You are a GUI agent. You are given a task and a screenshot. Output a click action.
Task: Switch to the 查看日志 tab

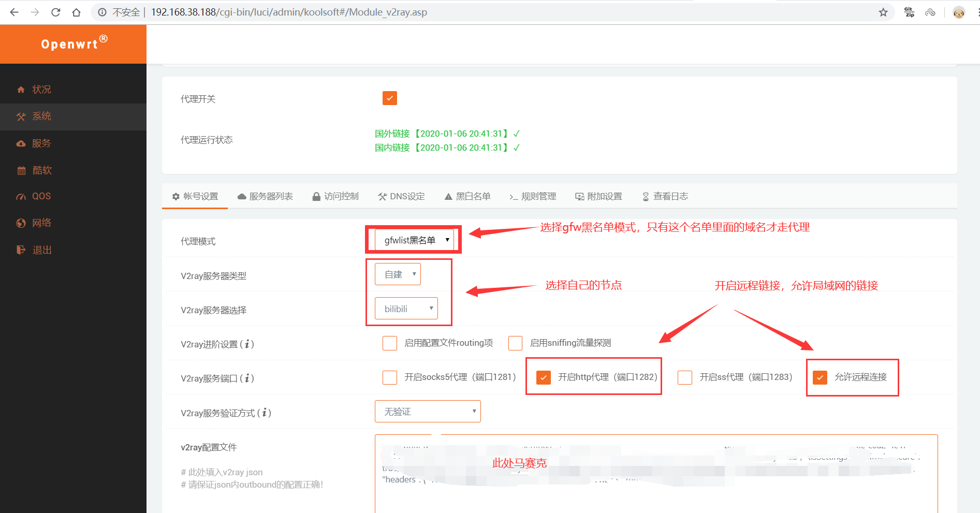tap(665, 196)
